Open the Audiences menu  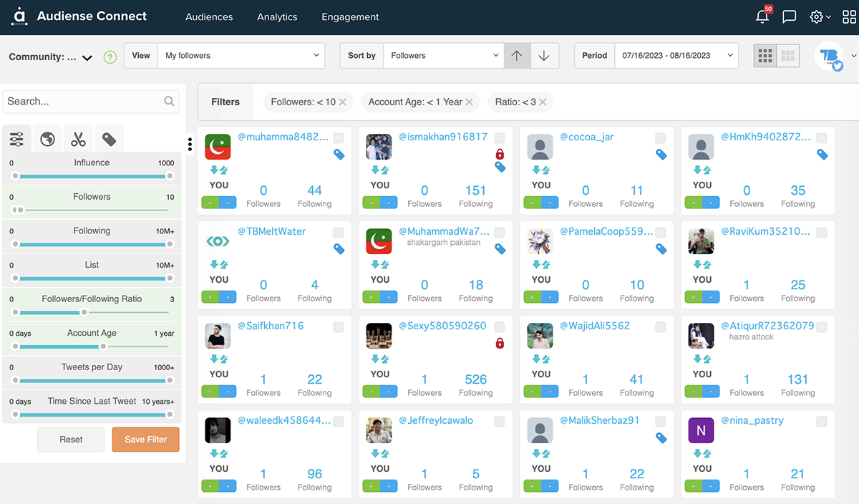pos(209,16)
